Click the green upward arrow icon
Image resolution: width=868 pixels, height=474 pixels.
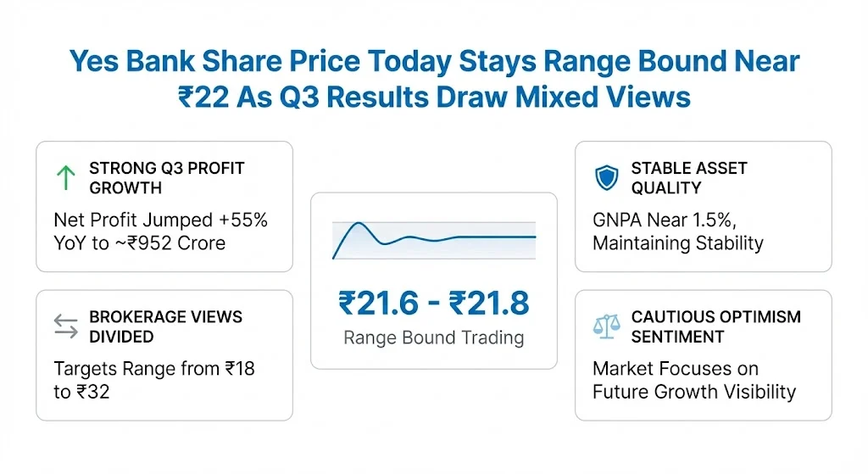pos(65,176)
